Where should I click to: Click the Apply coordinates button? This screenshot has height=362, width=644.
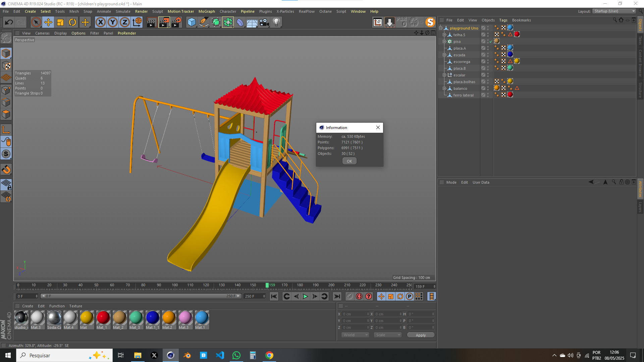pyautogui.click(x=421, y=335)
